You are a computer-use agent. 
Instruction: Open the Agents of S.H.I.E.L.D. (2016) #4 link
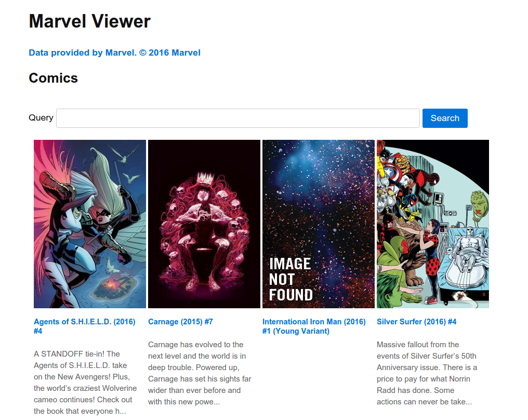(x=85, y=326)
